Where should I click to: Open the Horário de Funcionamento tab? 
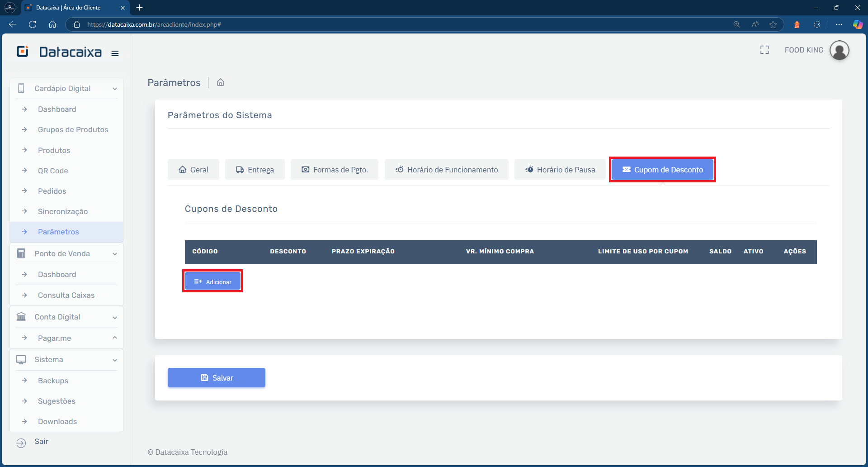(446, 169)
